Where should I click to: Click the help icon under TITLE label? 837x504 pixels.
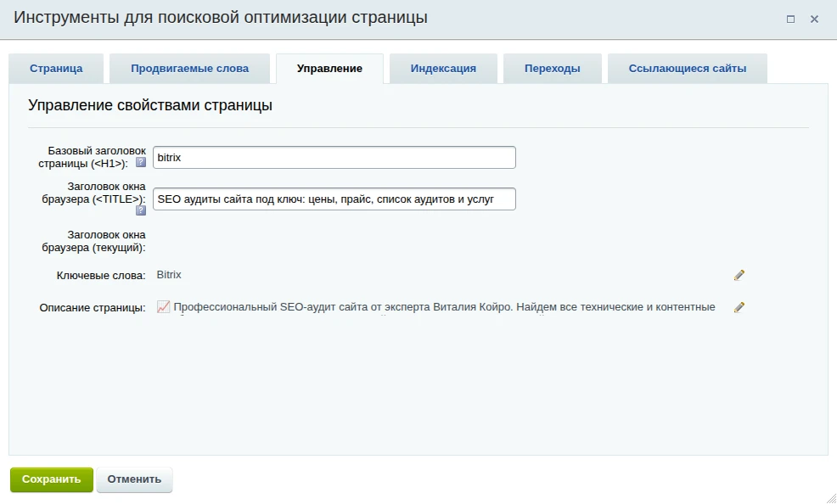pyautogui.click(x=141, y=210)
